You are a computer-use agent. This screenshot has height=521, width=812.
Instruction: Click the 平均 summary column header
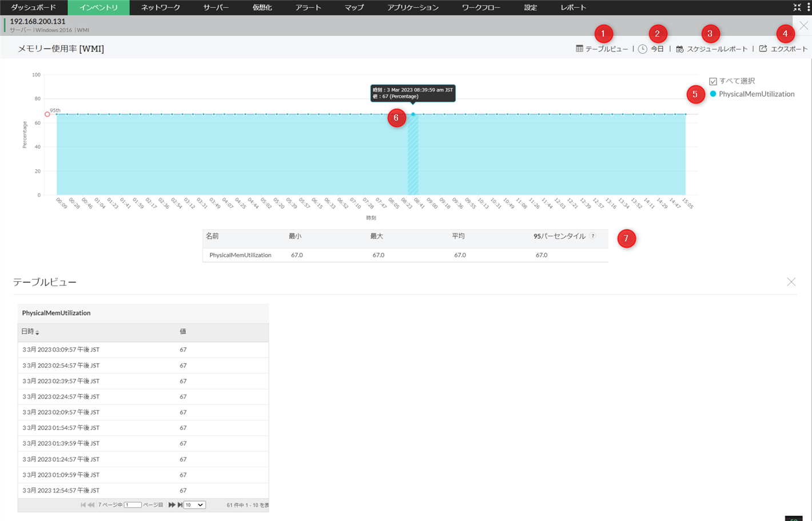point(458,236)
